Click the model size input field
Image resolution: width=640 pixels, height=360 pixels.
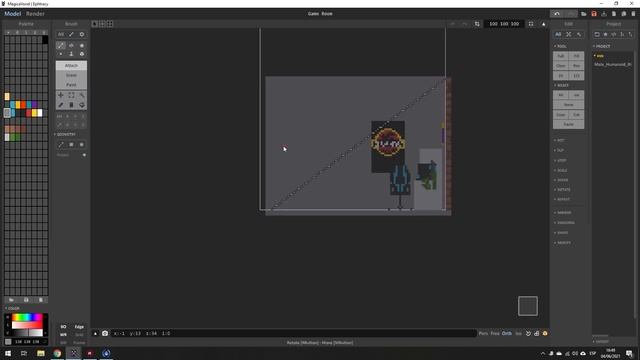point(504,24)
